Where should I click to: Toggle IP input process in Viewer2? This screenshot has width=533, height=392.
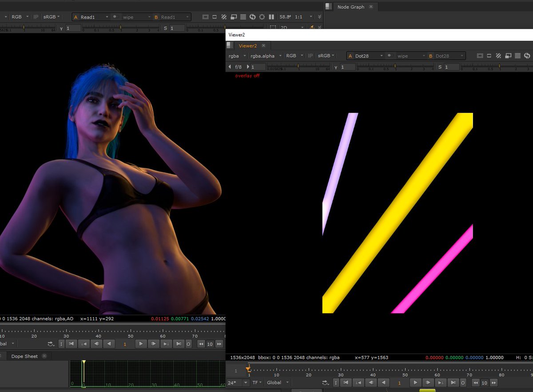coord(310,56)
